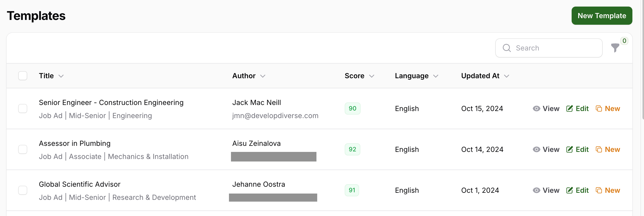Check the Senior Engineer template row checkbox
This screenshot has height=216, width=644.
23,109
